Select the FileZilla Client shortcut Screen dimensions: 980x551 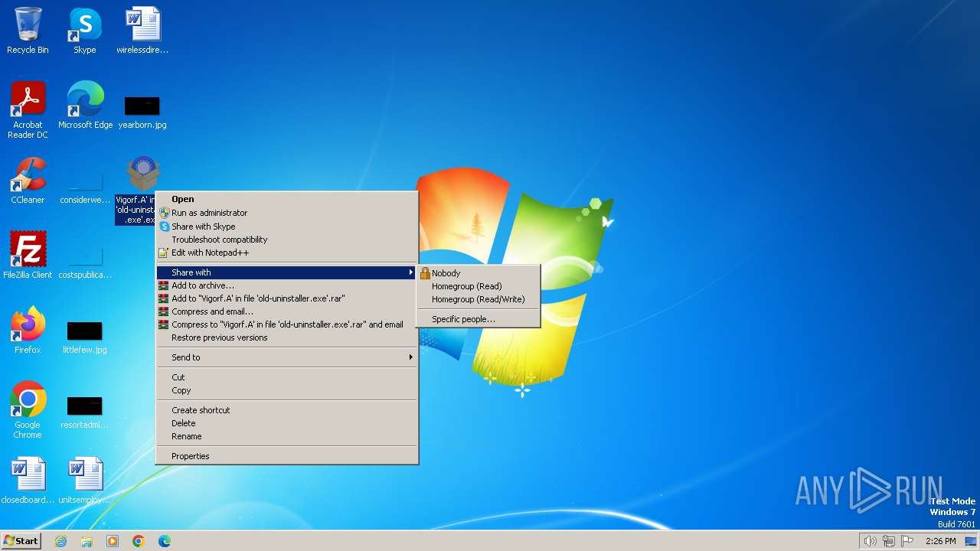[x=28, y=256]
